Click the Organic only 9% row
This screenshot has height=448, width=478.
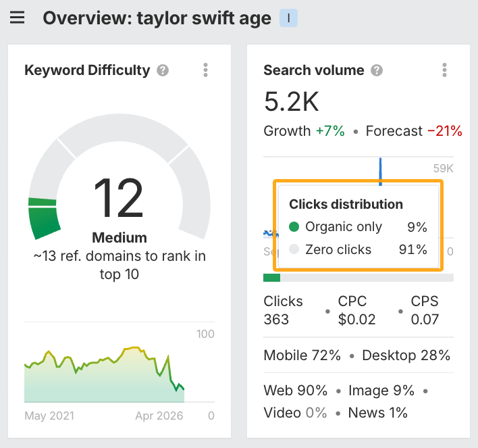[358, 227]
